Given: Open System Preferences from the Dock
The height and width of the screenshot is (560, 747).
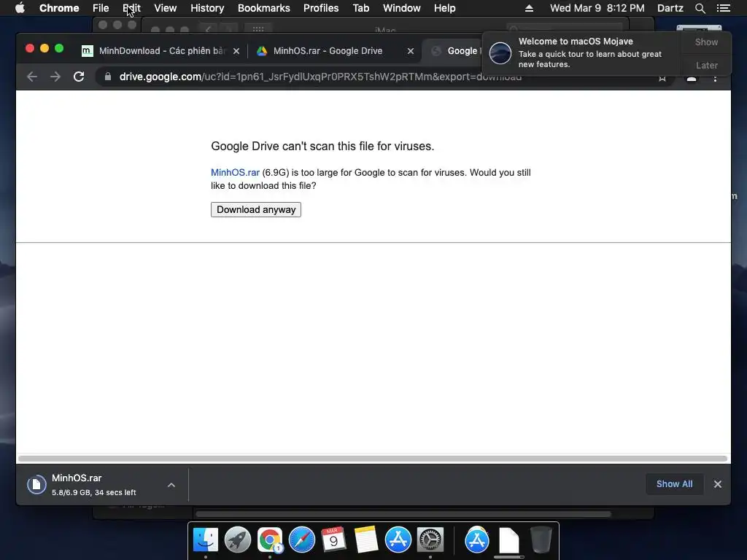Looking at the screenshot, I should point(430,540).
